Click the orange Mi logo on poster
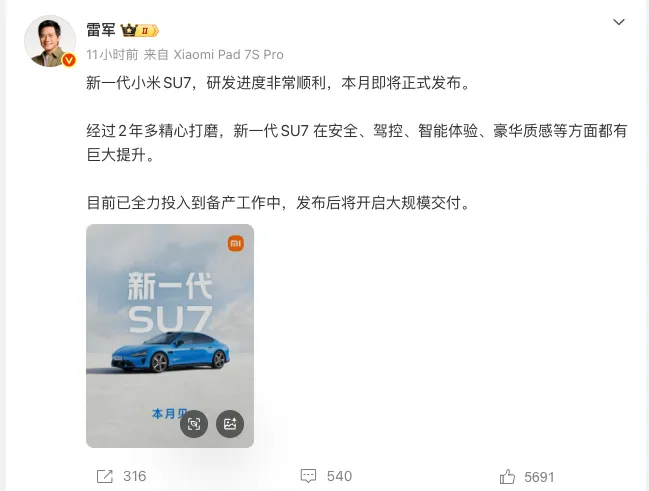The image size is (649, 491). click(x=236, y=243)
